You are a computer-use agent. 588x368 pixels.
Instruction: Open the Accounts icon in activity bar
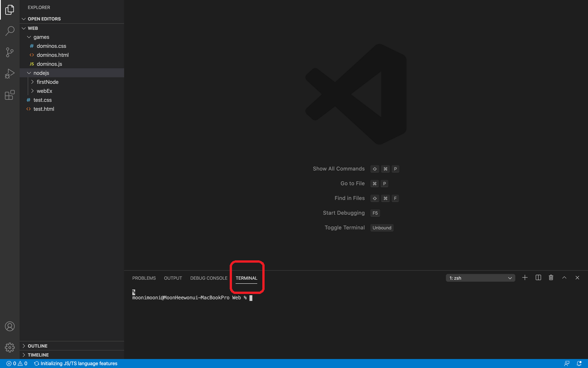coord(10,326)
